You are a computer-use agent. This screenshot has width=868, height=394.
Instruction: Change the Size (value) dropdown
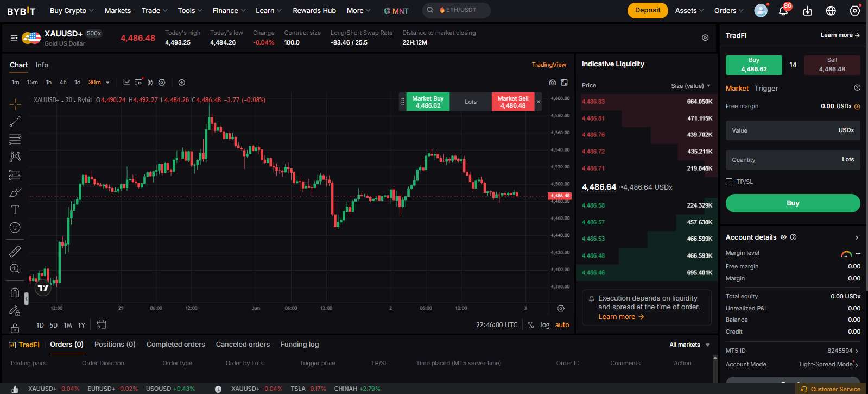[x=690, y=86]
